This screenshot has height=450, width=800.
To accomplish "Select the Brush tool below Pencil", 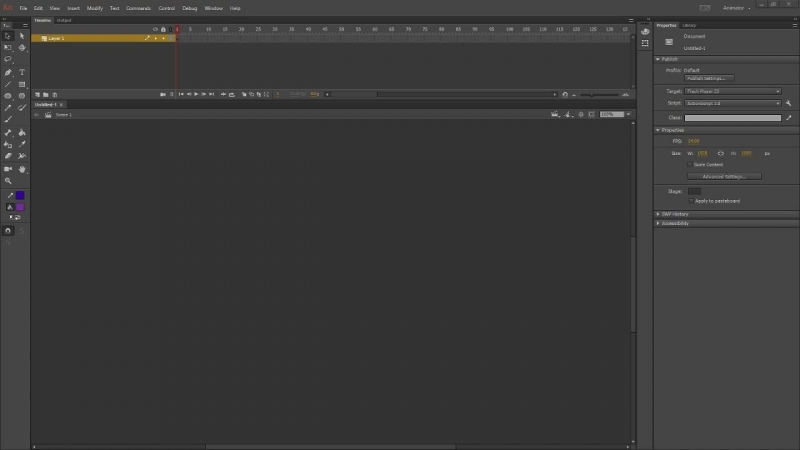I will [8, 119].
